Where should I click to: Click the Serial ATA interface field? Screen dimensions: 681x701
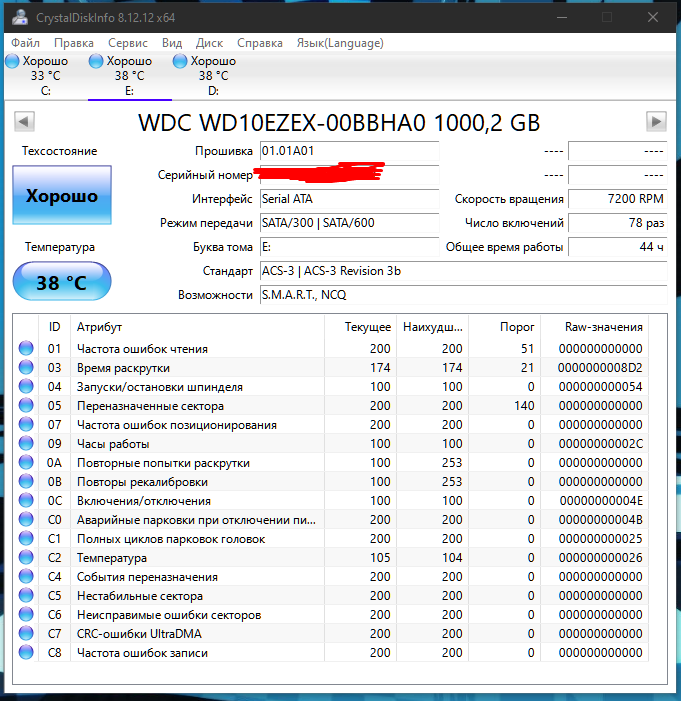pos(349,199)
